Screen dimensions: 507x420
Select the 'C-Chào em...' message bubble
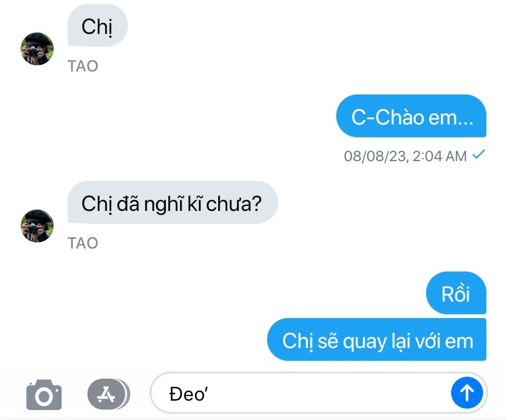[411, 116]
